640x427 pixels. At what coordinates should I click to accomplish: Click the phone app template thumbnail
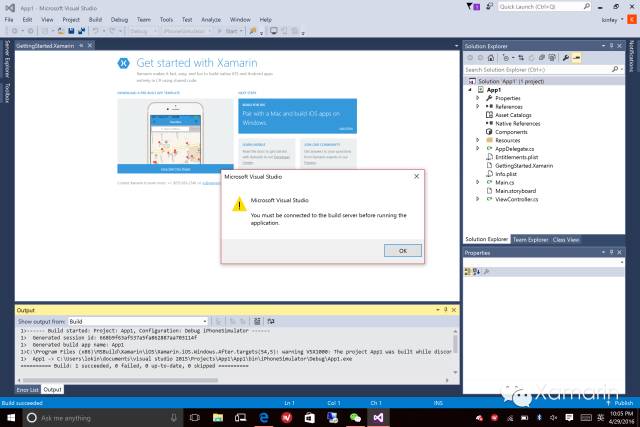coord(176,131)
